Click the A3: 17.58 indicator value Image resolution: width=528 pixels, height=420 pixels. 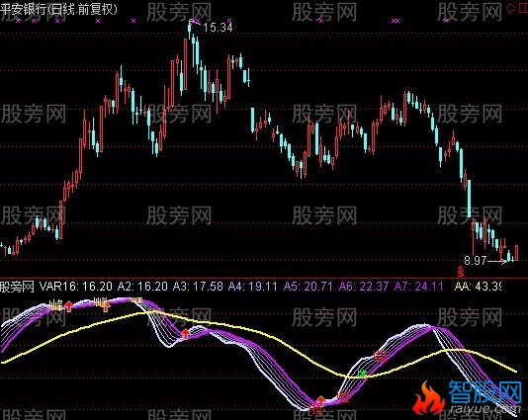pyautogui.click(x=198, y=287)
